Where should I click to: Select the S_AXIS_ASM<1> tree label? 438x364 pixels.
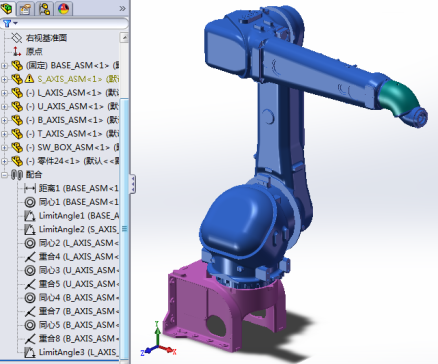point(70,79)
